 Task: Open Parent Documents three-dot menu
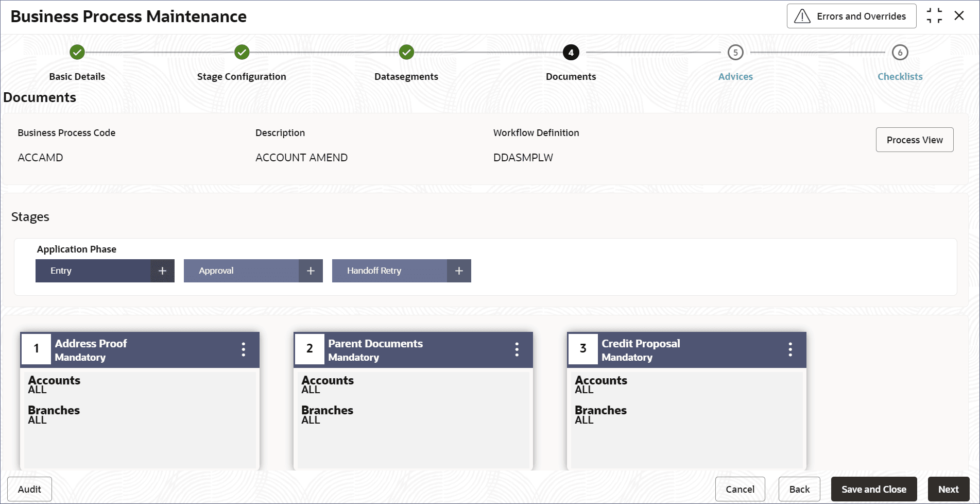[517, 350]
